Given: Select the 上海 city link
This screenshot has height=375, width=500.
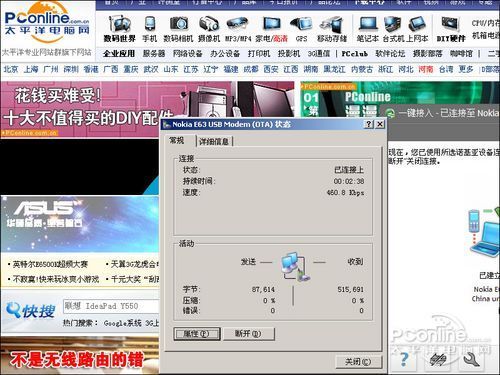Looking at the screenshot, I should (31, 69).
